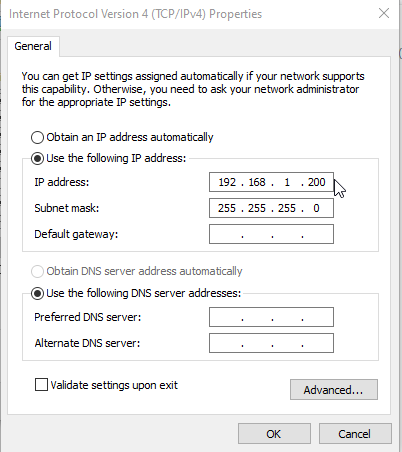
Task: Enable Validate settings upon exit checkbox
Action: pyautogui.click(x=41, y=385)
